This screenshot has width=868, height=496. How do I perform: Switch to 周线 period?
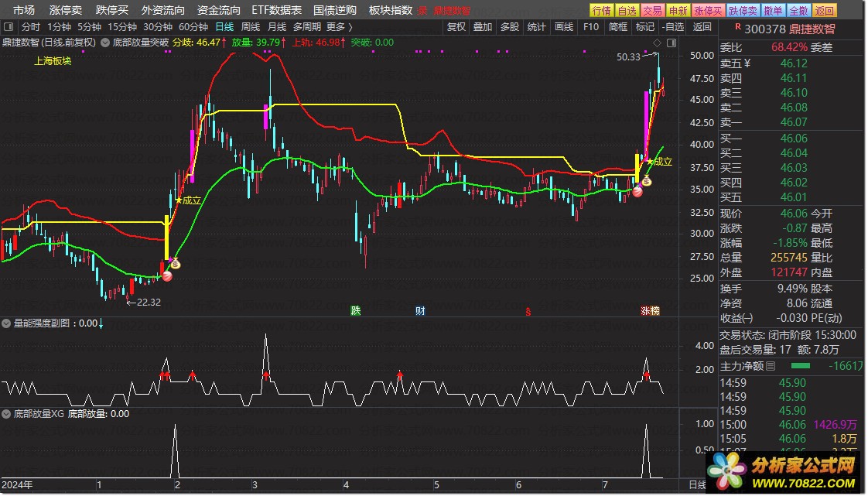click(250, 26)
